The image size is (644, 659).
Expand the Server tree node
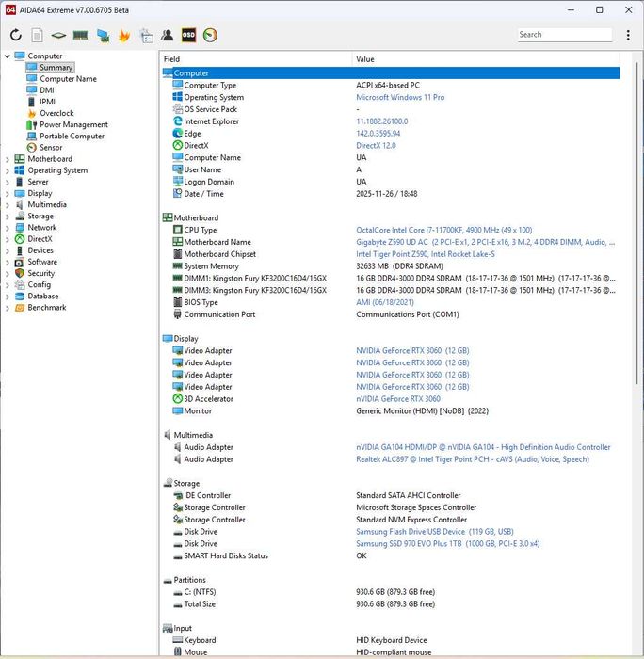point(8,182)
